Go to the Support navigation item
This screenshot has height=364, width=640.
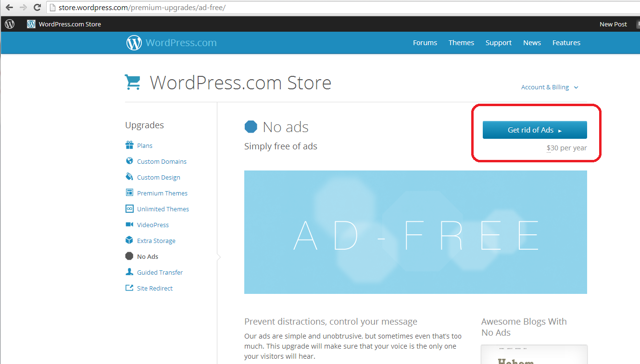(498, 43)
